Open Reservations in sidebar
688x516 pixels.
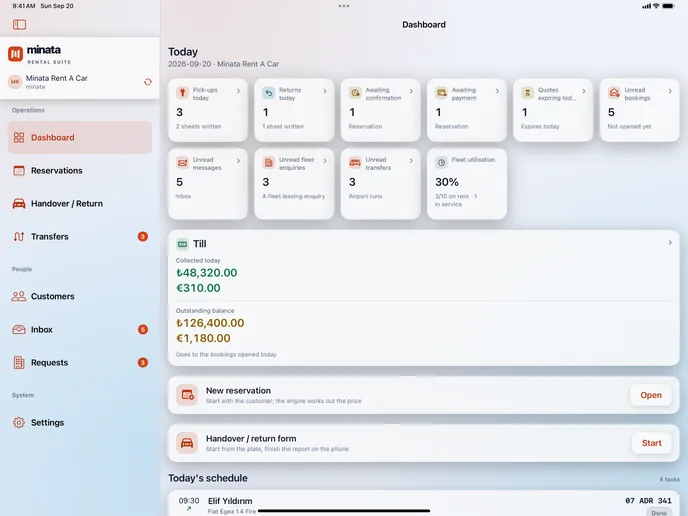tap(80, 171)
